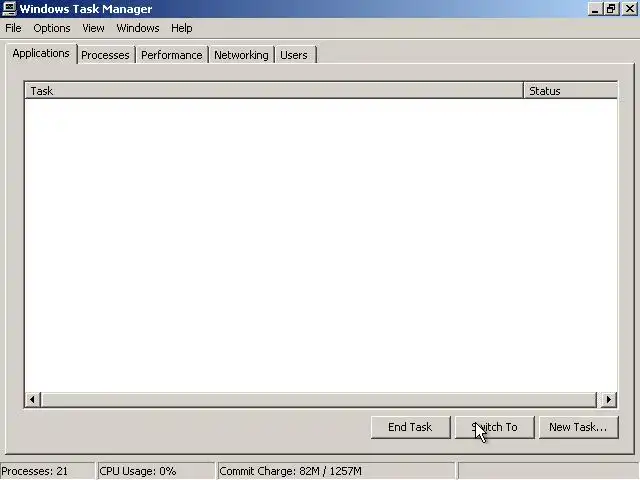Click the right scroll arrow of task list

click(609, 400)
